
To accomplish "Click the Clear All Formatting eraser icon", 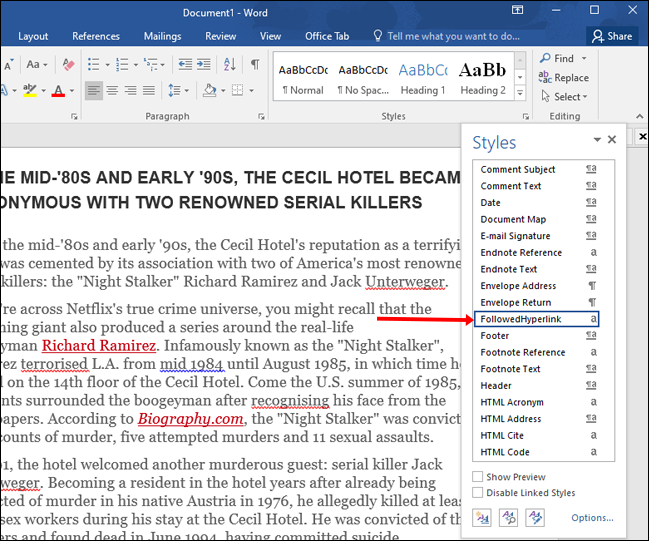I will [68, 65].
